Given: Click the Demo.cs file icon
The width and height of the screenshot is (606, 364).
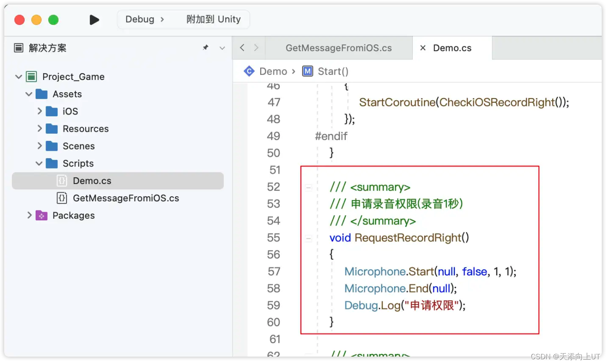Looking at the screenshot, I should pos(62,181).
